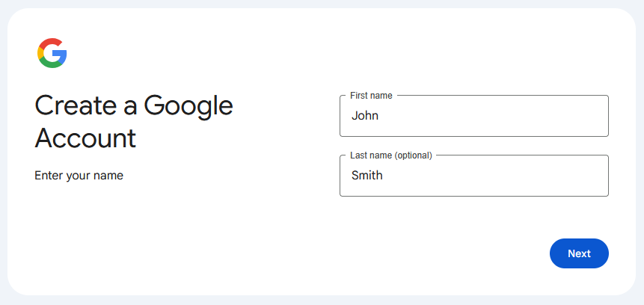Click the text "John" in the field

click(365, 116)
